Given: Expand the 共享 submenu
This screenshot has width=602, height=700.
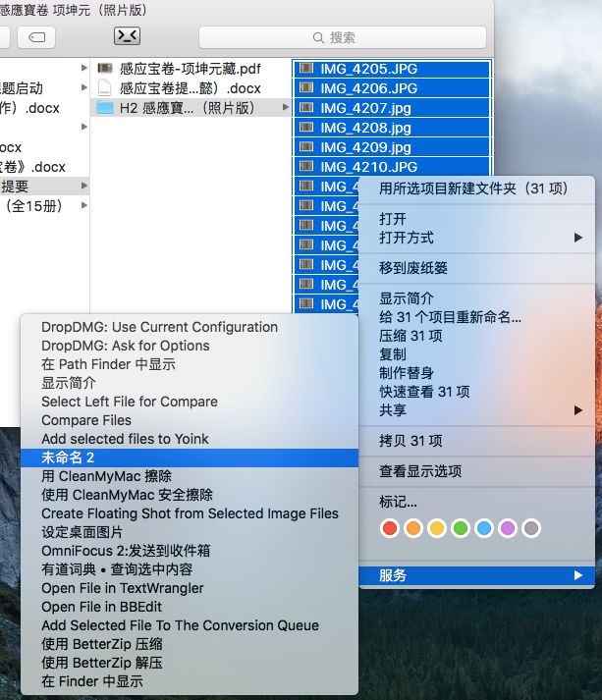Looking at the screenshot, I should (577, 410).
